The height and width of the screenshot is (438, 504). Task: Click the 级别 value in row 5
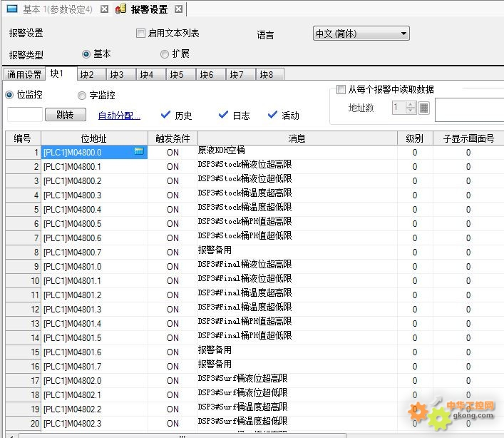click(415, 209)
